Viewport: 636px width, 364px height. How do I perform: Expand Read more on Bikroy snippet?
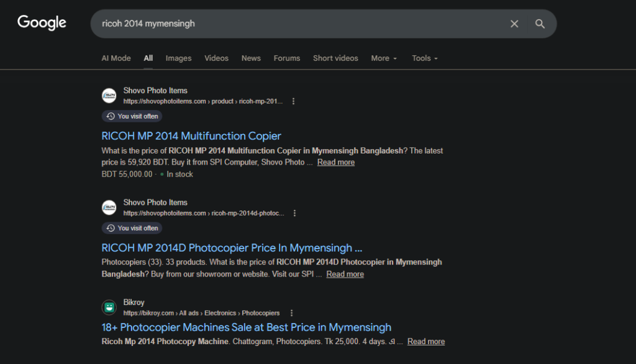[x=426, y=342]
